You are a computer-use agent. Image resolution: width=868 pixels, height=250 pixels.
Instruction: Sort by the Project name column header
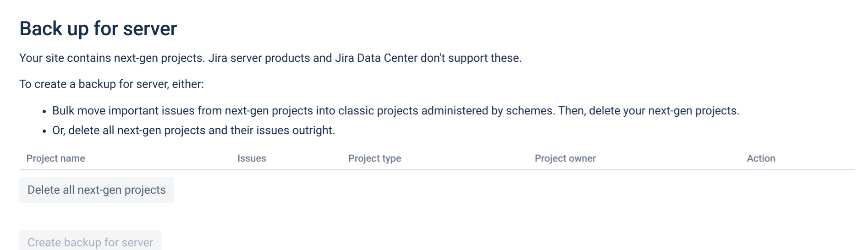coord(55,158)
